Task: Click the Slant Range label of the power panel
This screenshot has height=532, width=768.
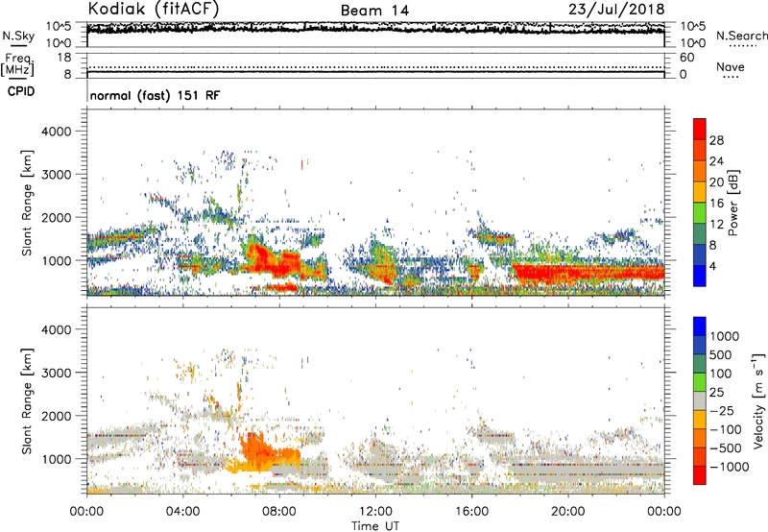Action: click(27, 203)
